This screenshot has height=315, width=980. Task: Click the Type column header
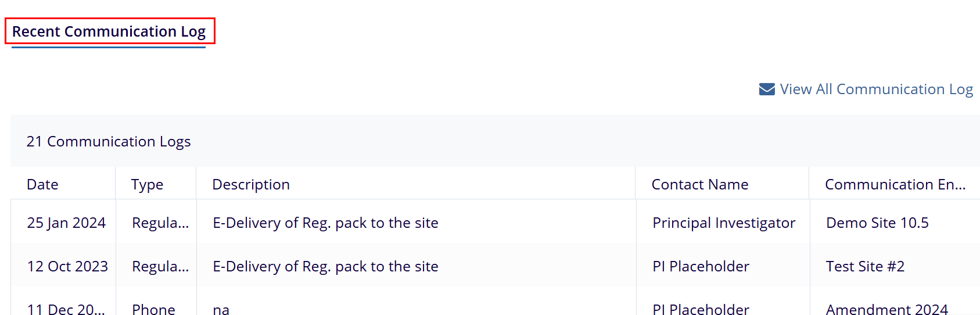[x=147, y=185]
